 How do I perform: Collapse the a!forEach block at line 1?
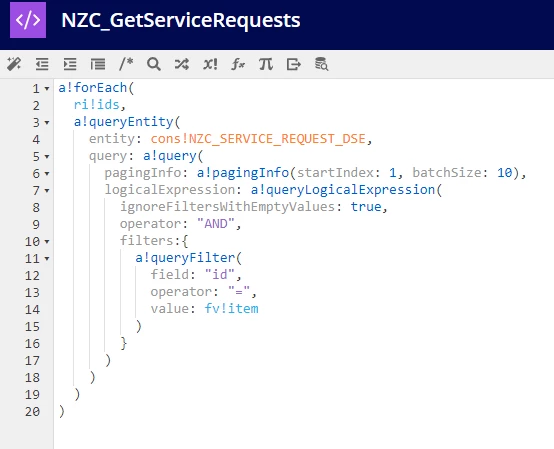coord(47,88)
